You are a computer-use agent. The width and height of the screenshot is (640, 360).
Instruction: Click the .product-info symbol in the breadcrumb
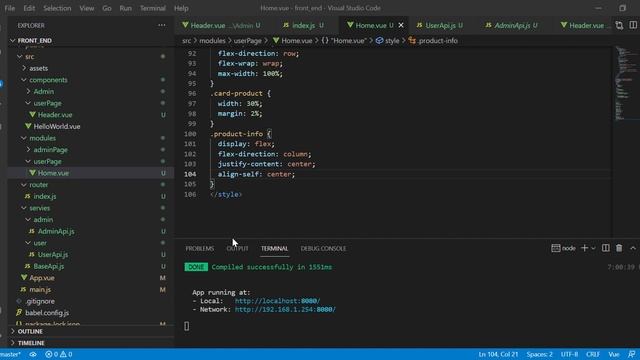coord(433,40)
